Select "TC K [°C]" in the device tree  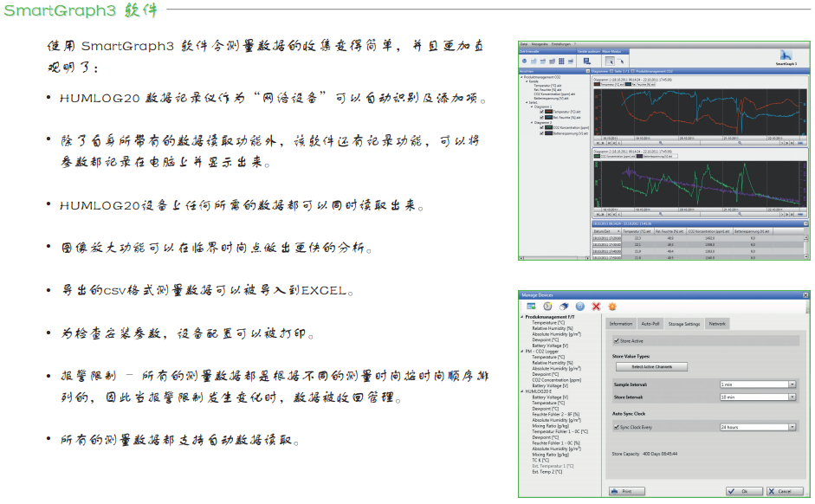pos(540,461)
